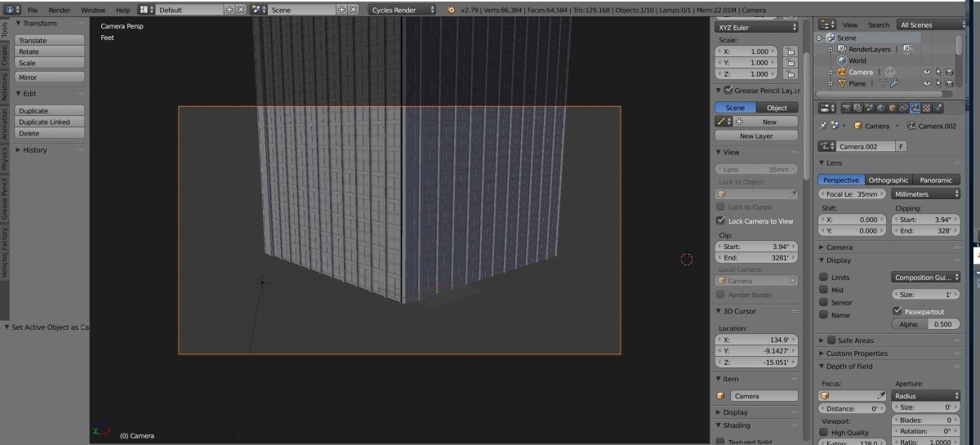Add a new scene with the plus icon

coord(342,10)
